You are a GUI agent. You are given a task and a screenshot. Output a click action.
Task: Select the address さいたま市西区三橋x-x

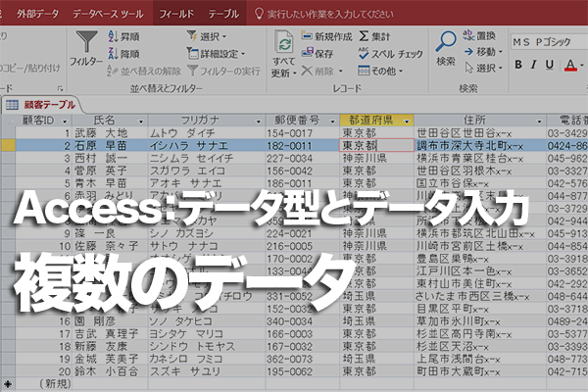(480, 296)
